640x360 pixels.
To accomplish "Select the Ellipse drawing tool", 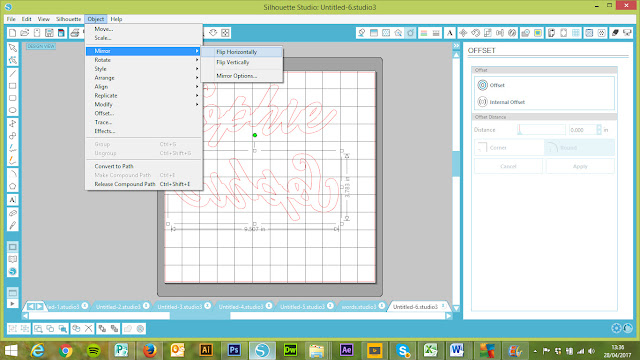I will pyautogui.click(x=13, y=110).
